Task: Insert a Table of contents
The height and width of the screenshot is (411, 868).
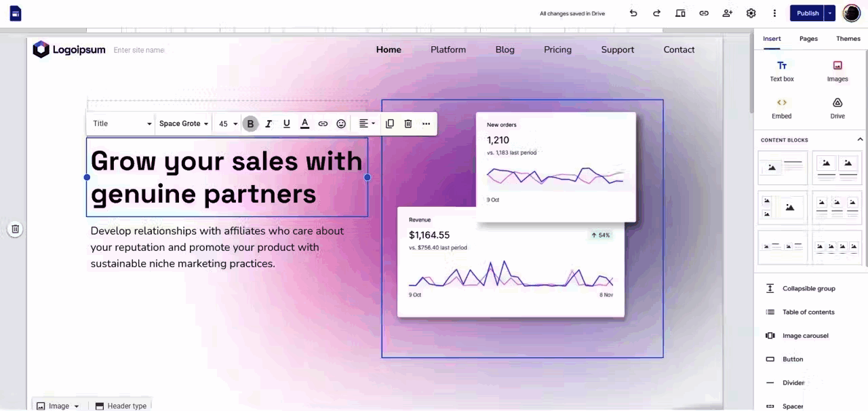Action: (x=808, y=312)
